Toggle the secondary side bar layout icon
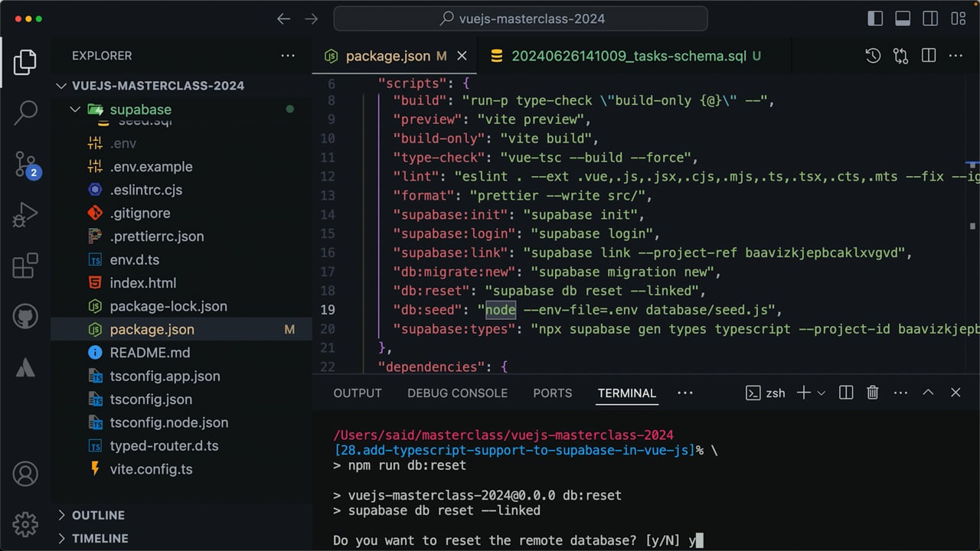This screenshot has width=980, height=551. pos(930,19)
